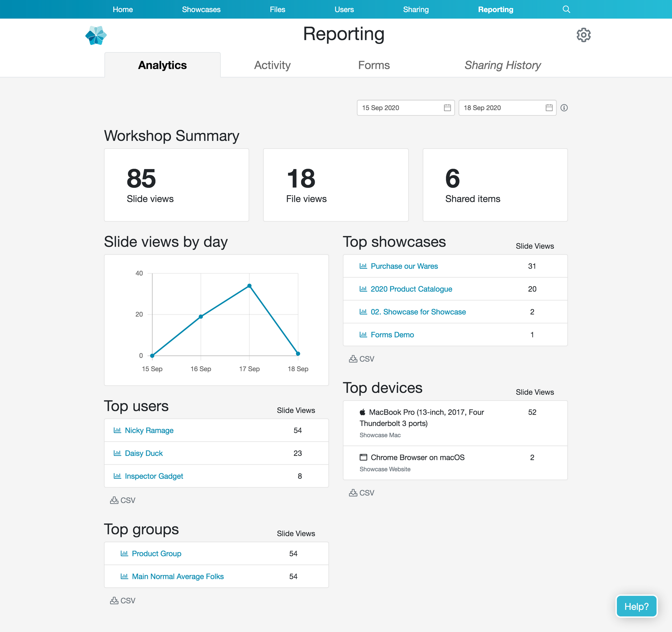The width and height of the screenshot is (672, 632).
Task: Open the 2020 Product Catalogue link
Action: pos(411,289)
